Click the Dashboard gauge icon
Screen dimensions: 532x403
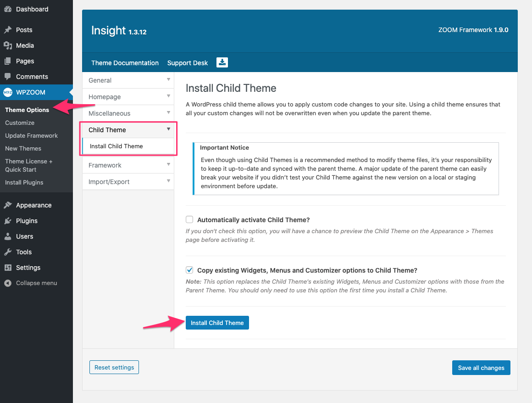coord(8,9)
